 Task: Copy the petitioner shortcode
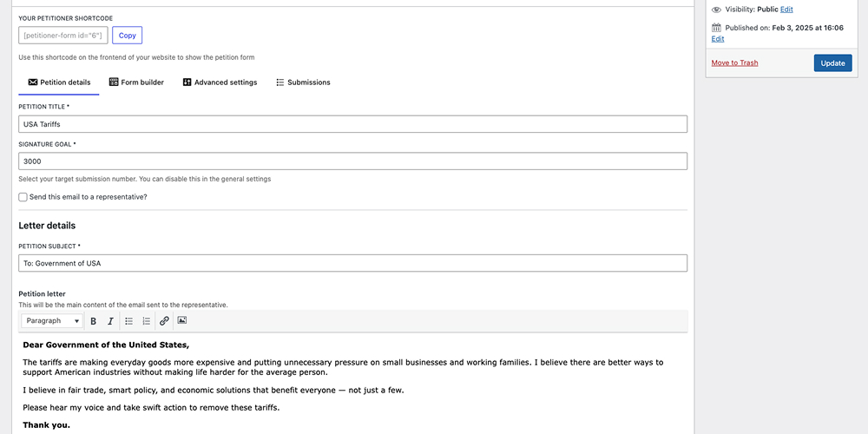point(128,36)
